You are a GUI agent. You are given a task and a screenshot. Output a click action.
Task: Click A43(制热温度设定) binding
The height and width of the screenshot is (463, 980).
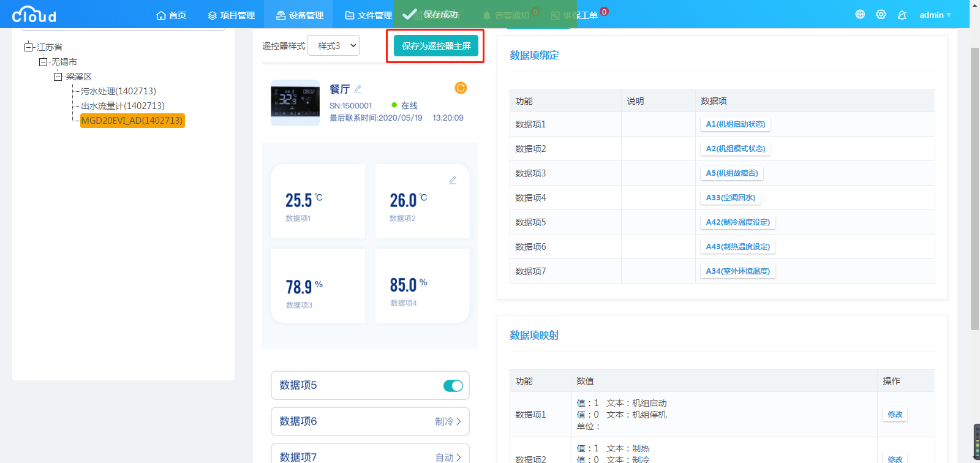tap(737, 247)
